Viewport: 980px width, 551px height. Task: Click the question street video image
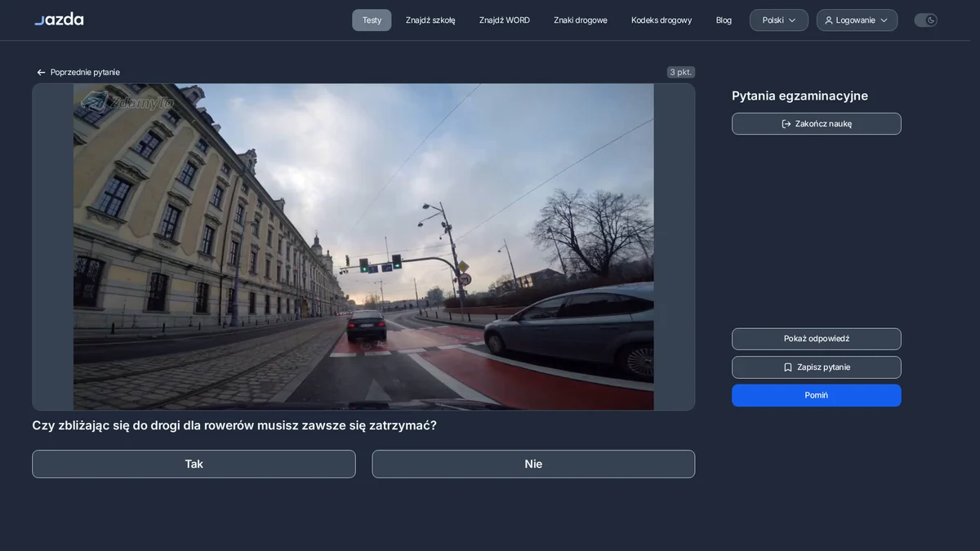(363, 247)
